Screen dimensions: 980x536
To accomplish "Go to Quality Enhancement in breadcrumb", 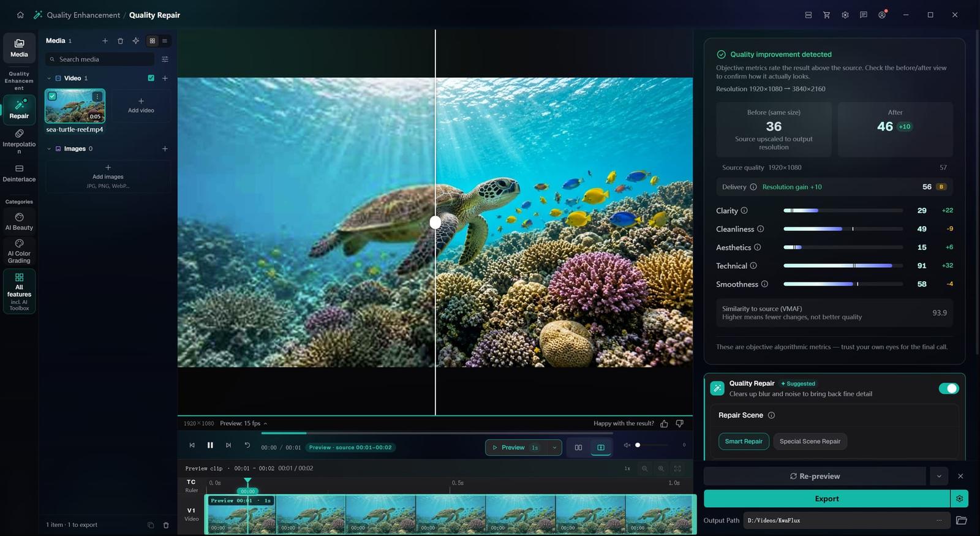I will tap(83, 15).
